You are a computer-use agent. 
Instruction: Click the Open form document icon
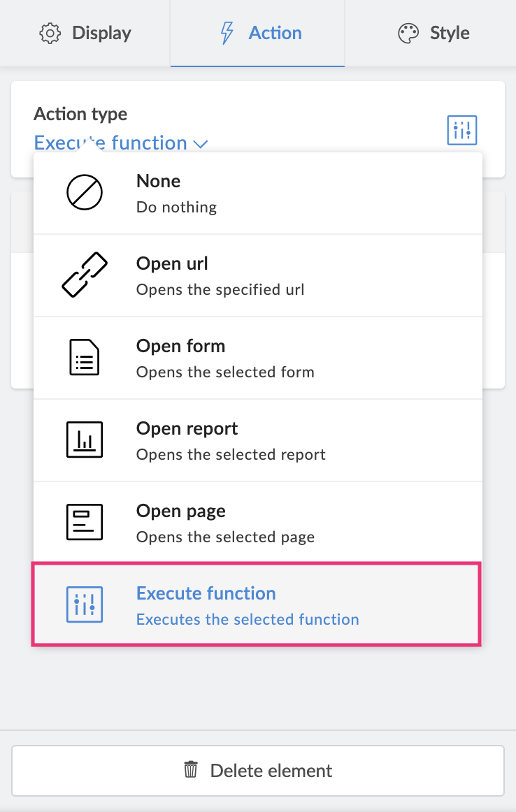[x=85, y=358]
